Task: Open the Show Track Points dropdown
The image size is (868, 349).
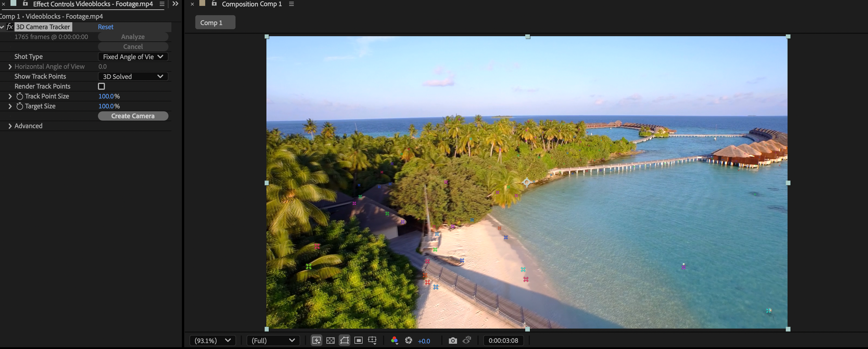Action: [x=133, y=76]
